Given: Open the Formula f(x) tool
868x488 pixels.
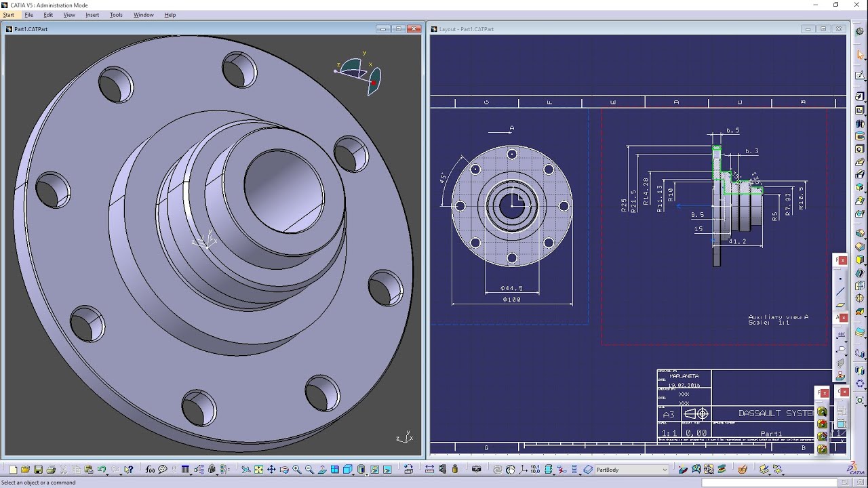Looking at the screenshot, I should 150,469.
